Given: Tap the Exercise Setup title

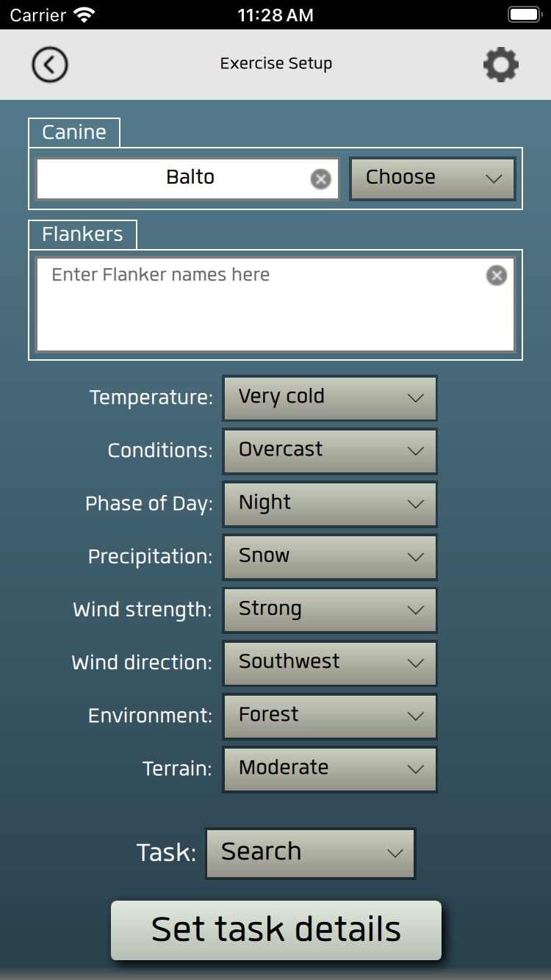Looking at the screenshot, I should [x=276, y=64].
